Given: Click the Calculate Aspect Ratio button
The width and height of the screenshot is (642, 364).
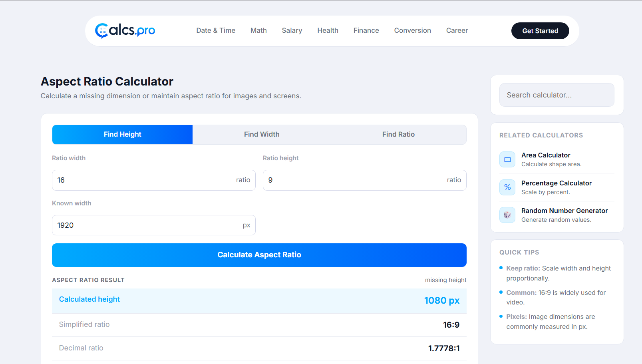Looking at the screenshot, I should click(259, 255).
